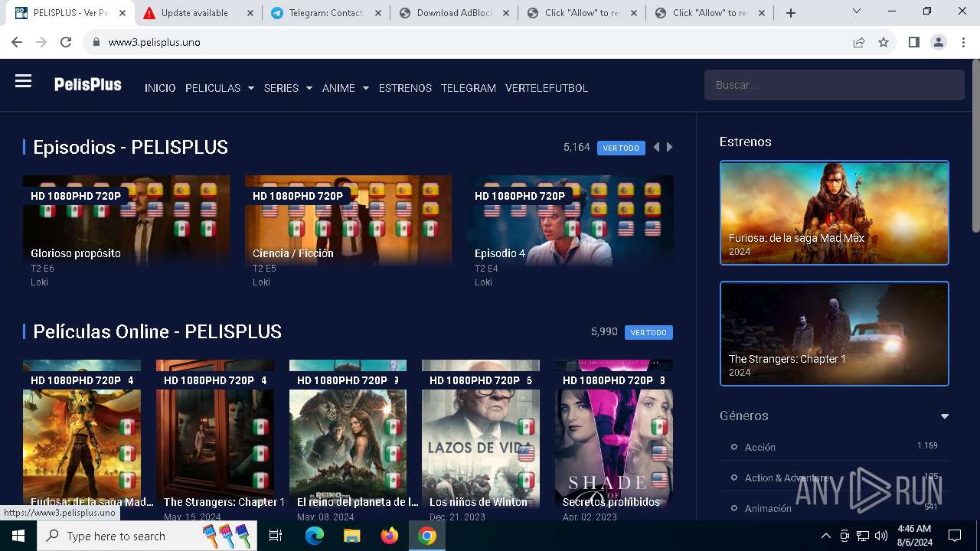Open Secretos prohibidos movie poster

[614, 435]
